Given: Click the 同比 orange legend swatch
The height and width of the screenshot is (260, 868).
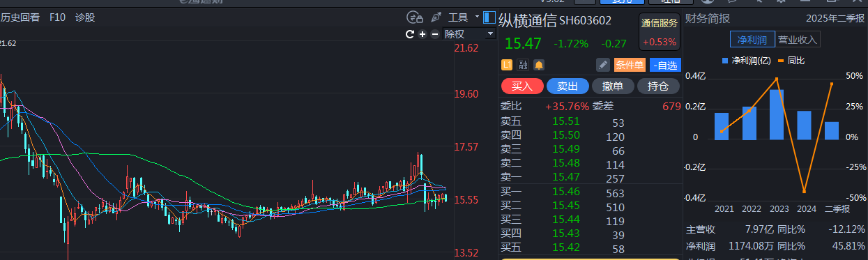Looking at the screenshot, I should [x=781, y=61].
